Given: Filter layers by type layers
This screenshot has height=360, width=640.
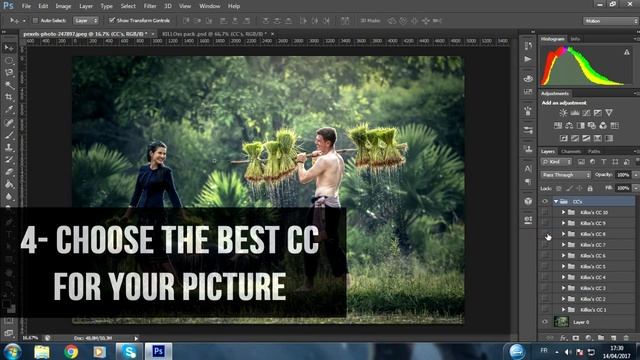Looking at the screenshot, I should 604,162.
